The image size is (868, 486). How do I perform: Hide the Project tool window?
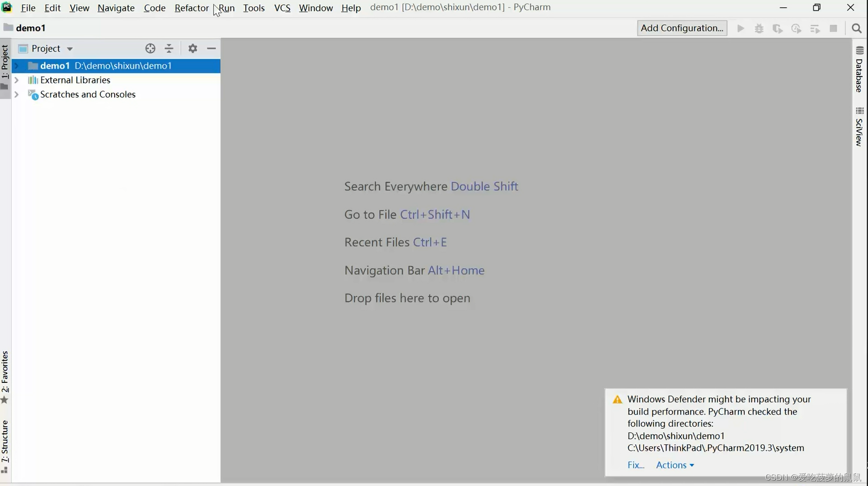[211, 48]
